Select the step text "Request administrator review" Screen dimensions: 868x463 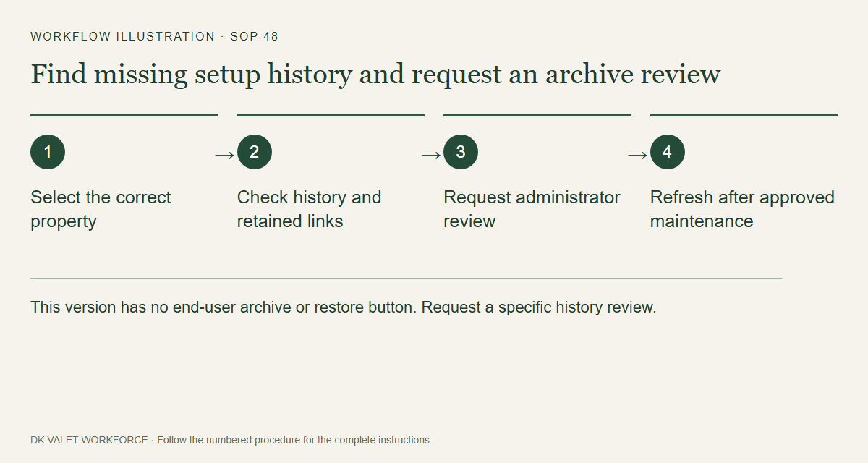coord(532,209)
